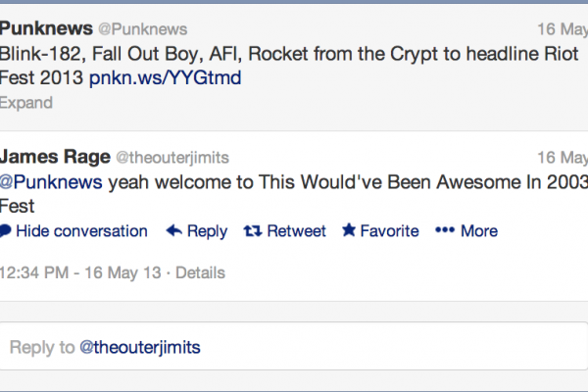588x392 pixels.
Task: Toggle the Favorite label on James Rage's tweet
Action: 389,231
